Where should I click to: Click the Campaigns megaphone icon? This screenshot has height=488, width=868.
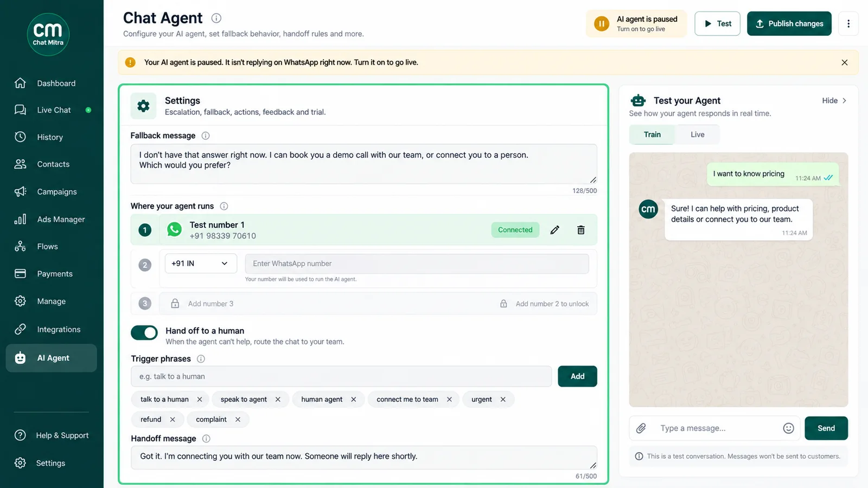pos(20,191)
